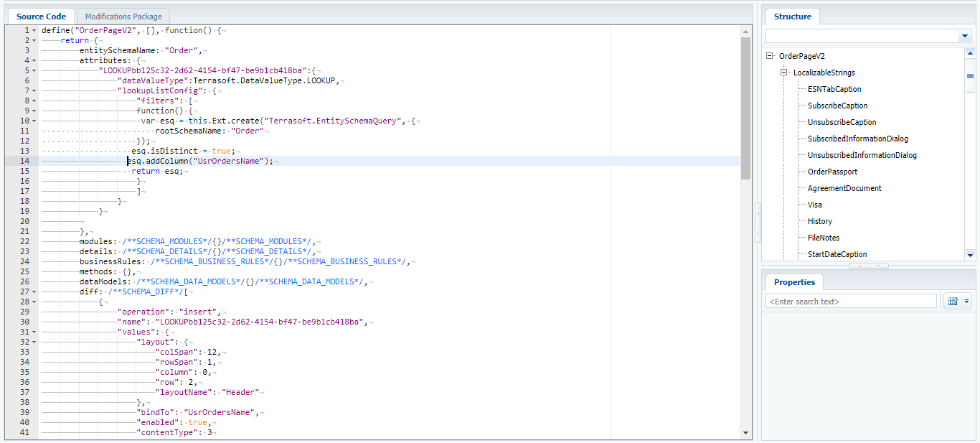Click the Properties search text field
980x443 pixels.
pos(850,300)
